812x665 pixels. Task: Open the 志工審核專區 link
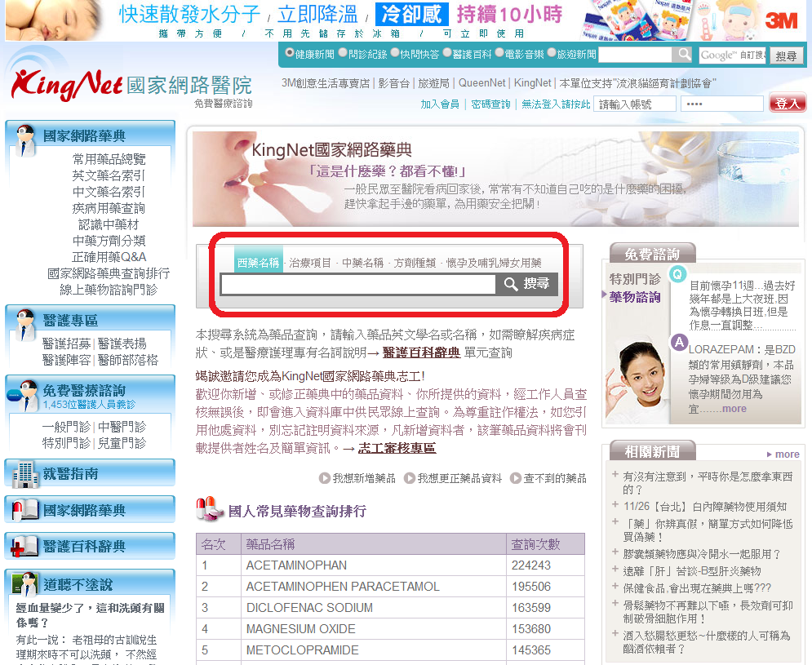pos(397,448)
